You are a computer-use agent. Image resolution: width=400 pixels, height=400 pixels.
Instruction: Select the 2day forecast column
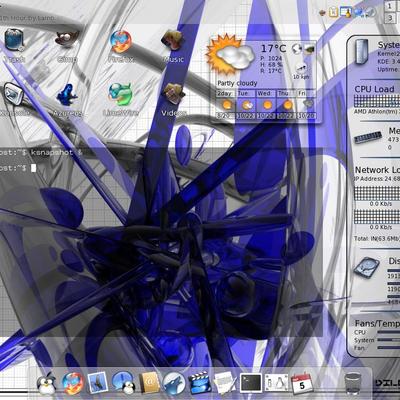coord(226,105)
